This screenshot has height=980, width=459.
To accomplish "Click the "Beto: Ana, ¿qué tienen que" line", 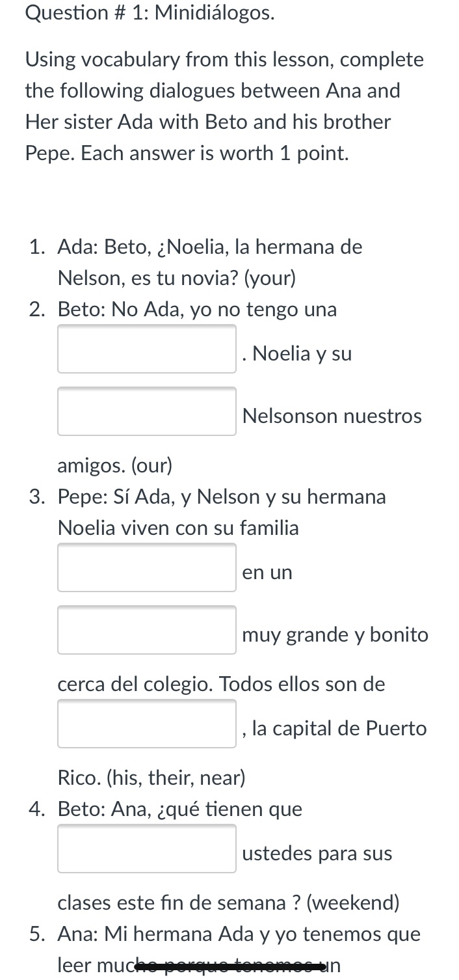I will pos(179,810).
